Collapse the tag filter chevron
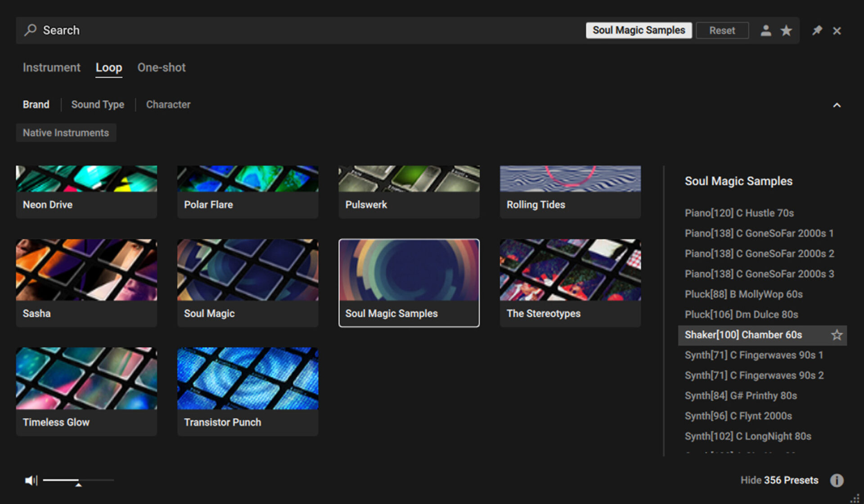This screenshot has height=504, width=864. (837, 105)
